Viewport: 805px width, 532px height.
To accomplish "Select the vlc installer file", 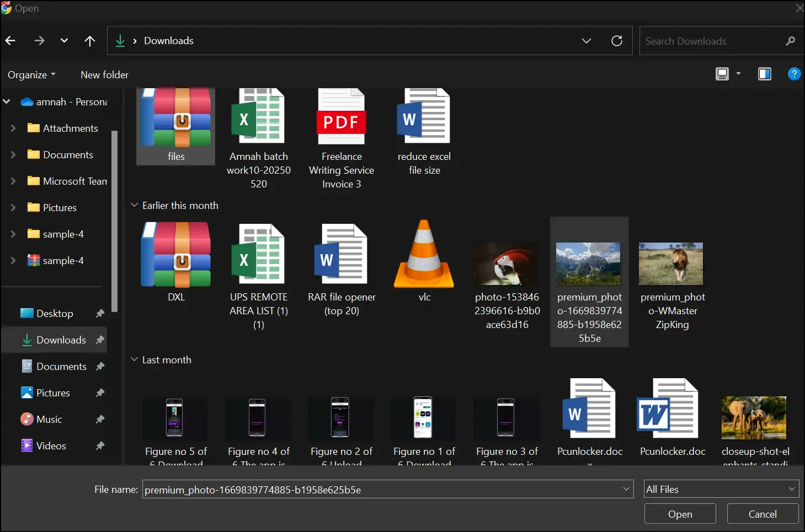I will click(424, 262).
